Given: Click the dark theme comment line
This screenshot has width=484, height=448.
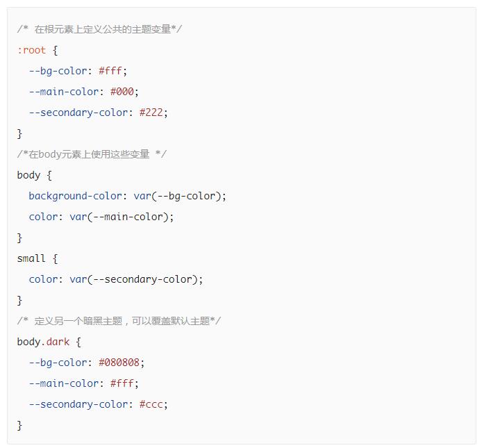Looking at the screenshot, I should (119, 321).
